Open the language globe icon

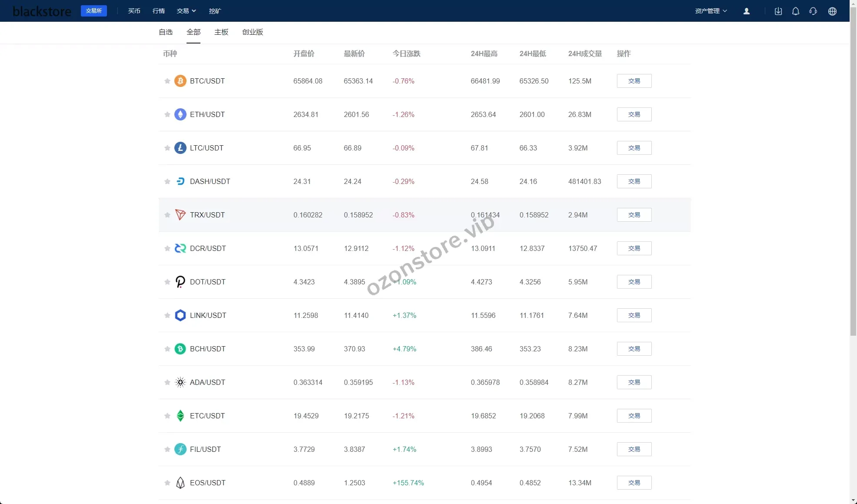[x=832, y=11]
